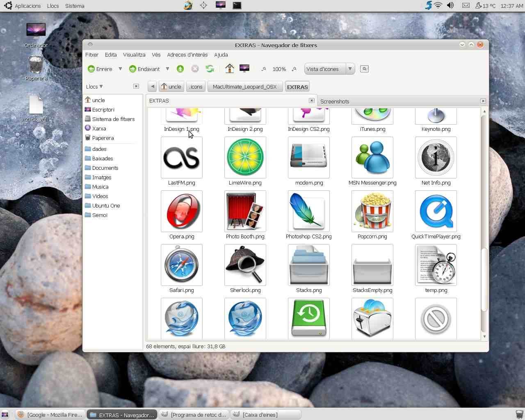Open the Adreces d'interès menu
The height and width of the screenshot is (420, 525).
click(187, 55)
